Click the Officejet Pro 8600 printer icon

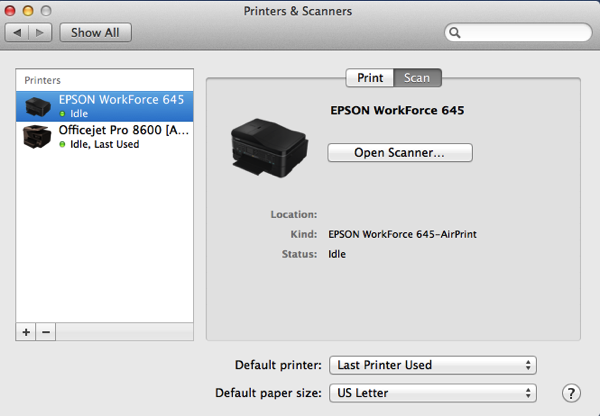point(38,137)
